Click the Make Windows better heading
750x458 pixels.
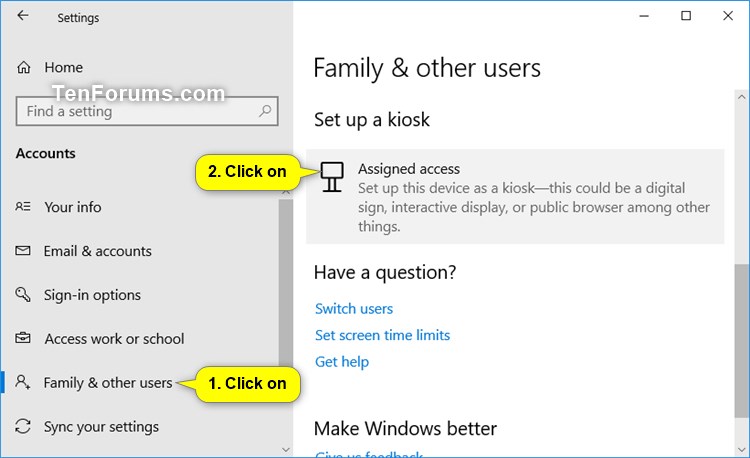click(x=405, y=428)
